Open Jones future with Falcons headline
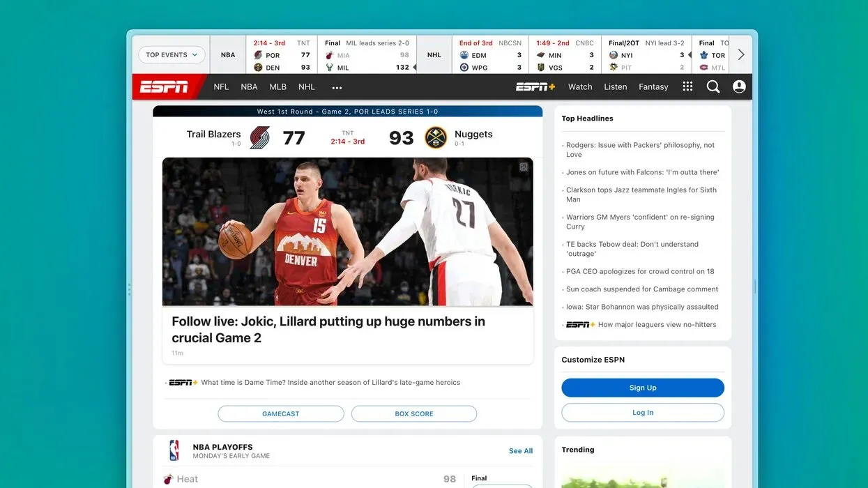Screen dimensions: 868x488 click(x=642, y=172)
